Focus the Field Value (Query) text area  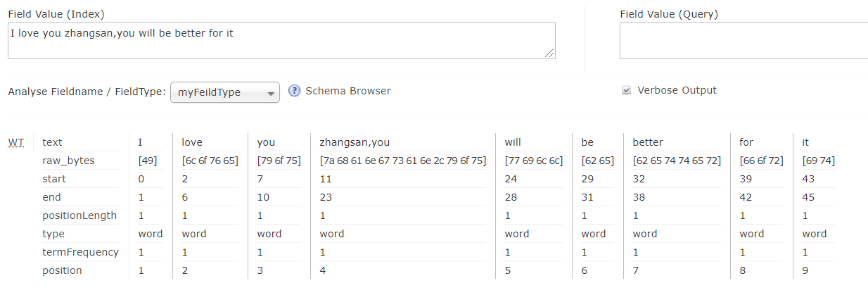pyautogui.click(x=743, y=40)
